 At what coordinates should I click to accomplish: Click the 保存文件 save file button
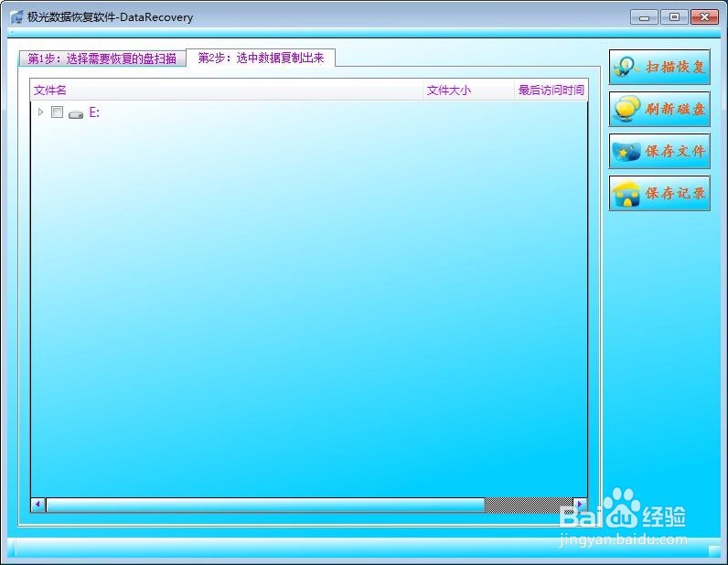(659, 151)
